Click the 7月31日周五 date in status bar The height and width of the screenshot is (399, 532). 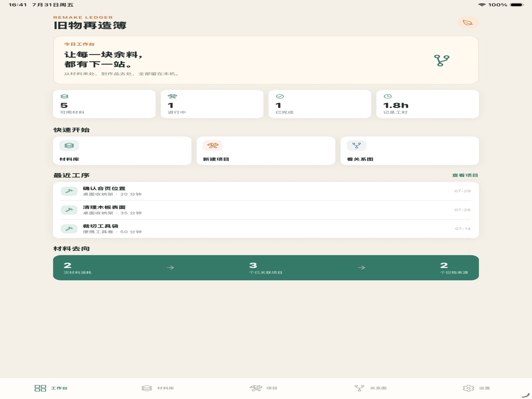tap(53, 5)
